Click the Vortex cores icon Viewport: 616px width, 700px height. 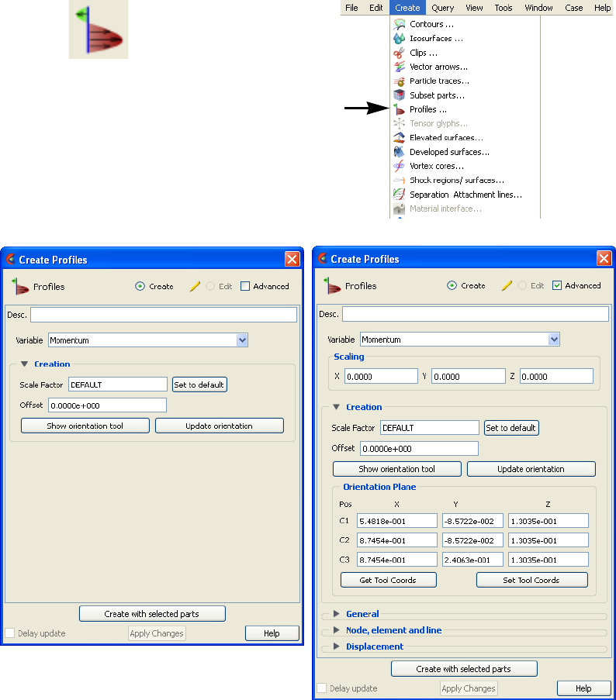point(399,166)
